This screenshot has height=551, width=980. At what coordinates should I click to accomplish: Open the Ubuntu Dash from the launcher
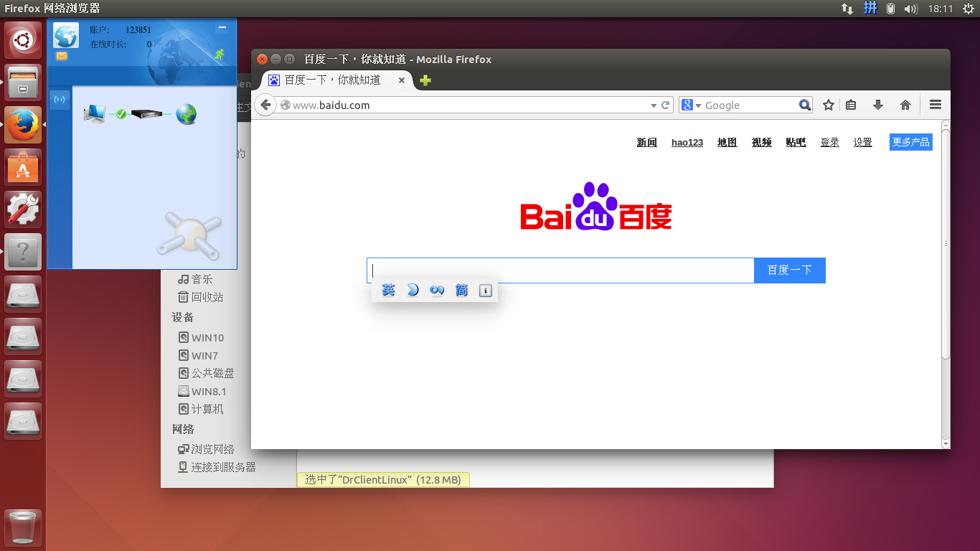(x=23, y=40)
